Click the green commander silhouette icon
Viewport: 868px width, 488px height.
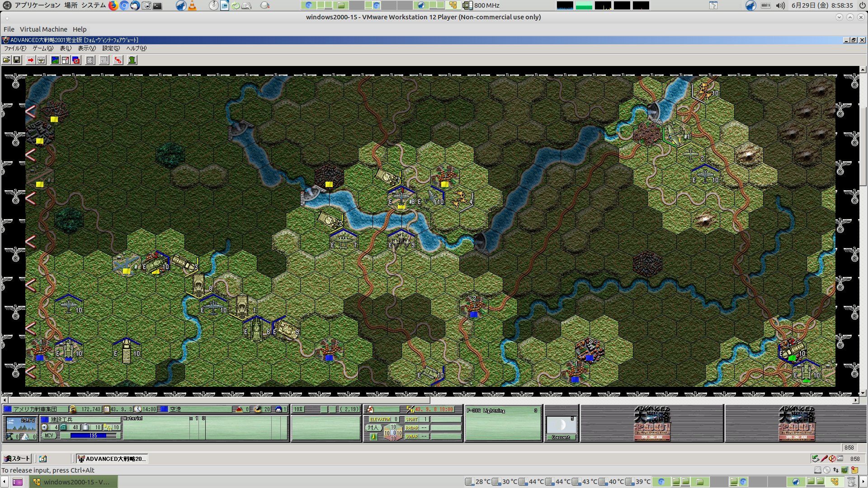pyautogui.click(x=132, y=60)
